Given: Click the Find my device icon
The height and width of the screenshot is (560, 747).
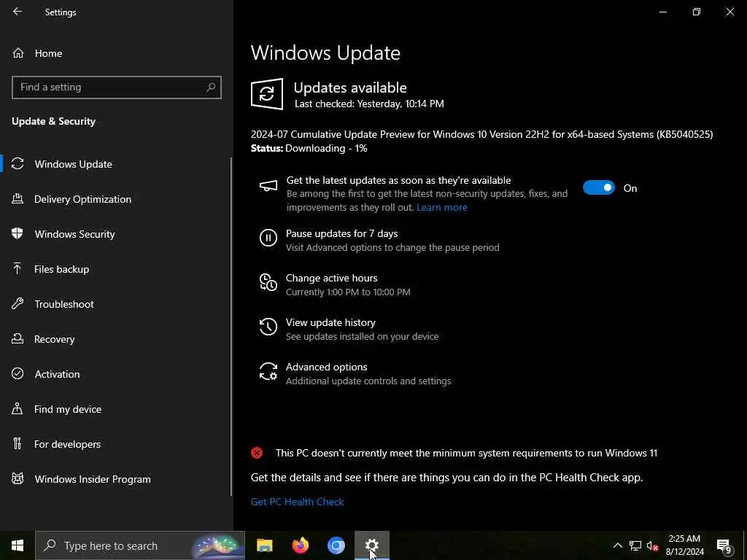Looking at the screenshot, I should (18, 408).
